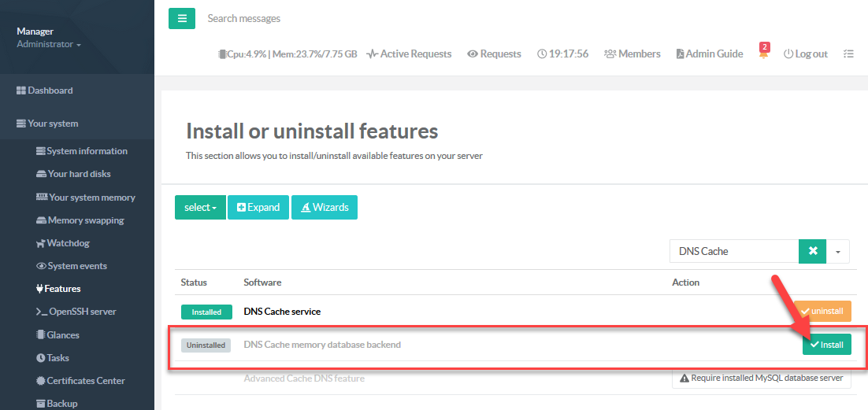Clear the DNS Cache search filter
Image resolution: width=868 pixels, height=410 pixels.
coord(812,251)
